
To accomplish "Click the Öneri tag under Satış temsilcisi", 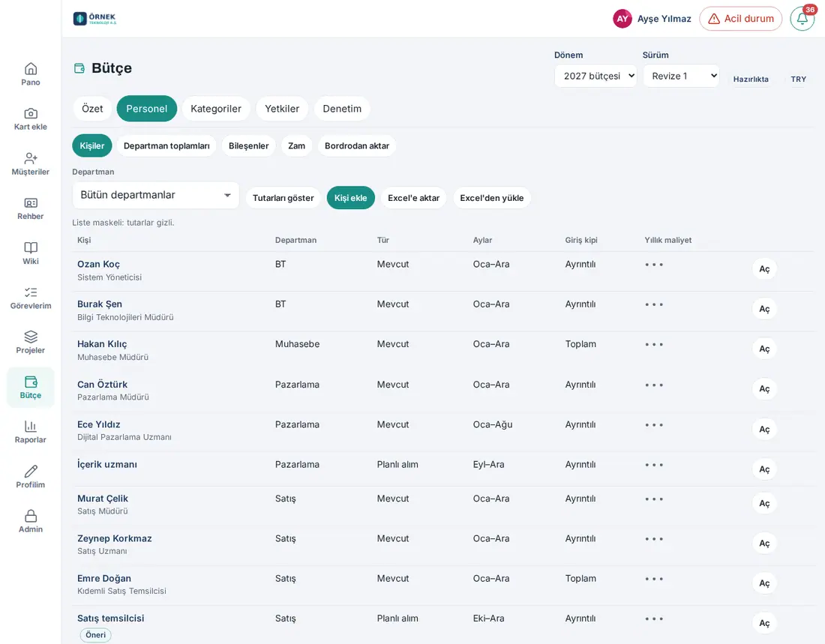I will (96, 635).
